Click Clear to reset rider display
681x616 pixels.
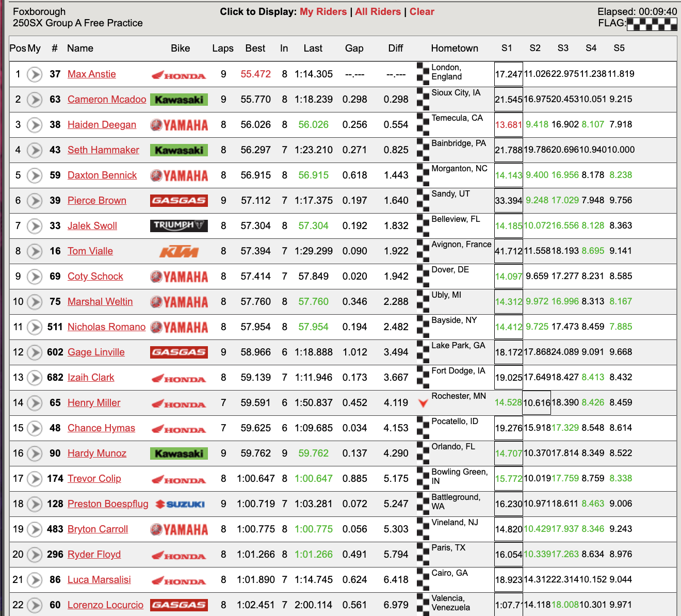[x=421, y=11]
